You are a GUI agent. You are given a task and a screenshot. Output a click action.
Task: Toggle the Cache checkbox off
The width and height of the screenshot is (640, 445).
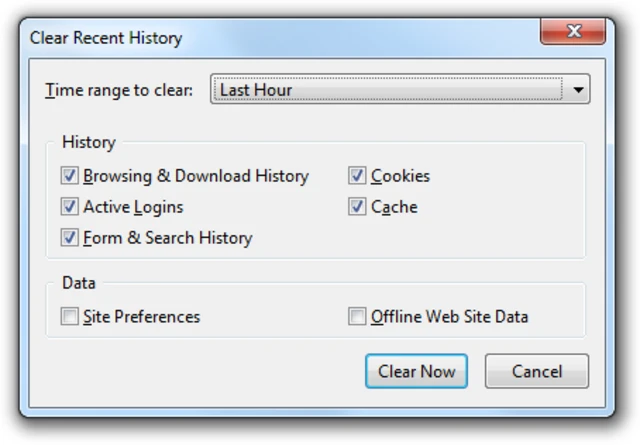click(357, 207)
